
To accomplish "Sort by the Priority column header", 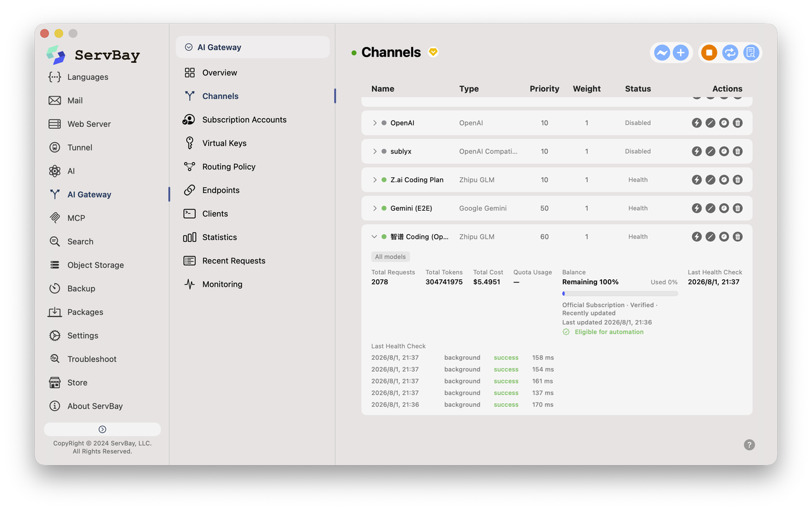I will point(544,89).
